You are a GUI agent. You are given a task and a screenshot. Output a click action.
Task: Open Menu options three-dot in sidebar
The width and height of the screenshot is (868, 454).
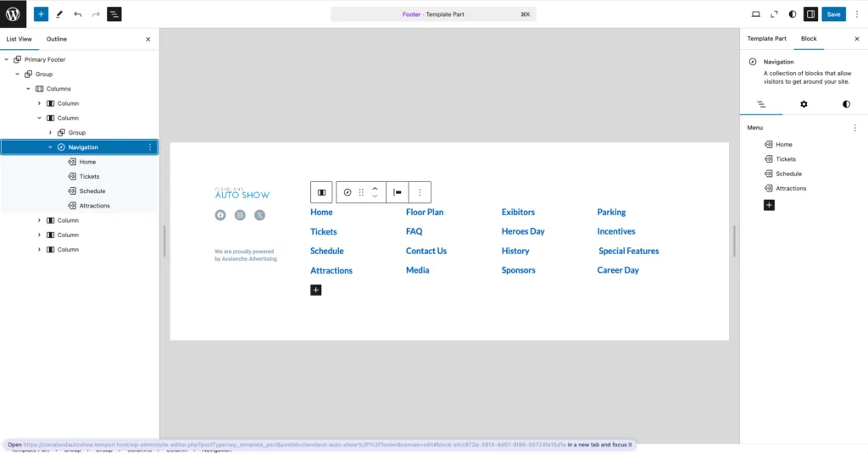pyautogui.click(x=854, y=128)
